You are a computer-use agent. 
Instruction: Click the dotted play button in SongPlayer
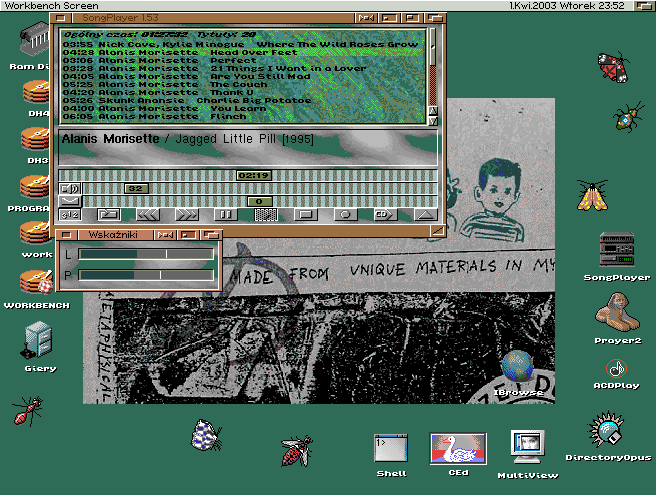[266, 215]
